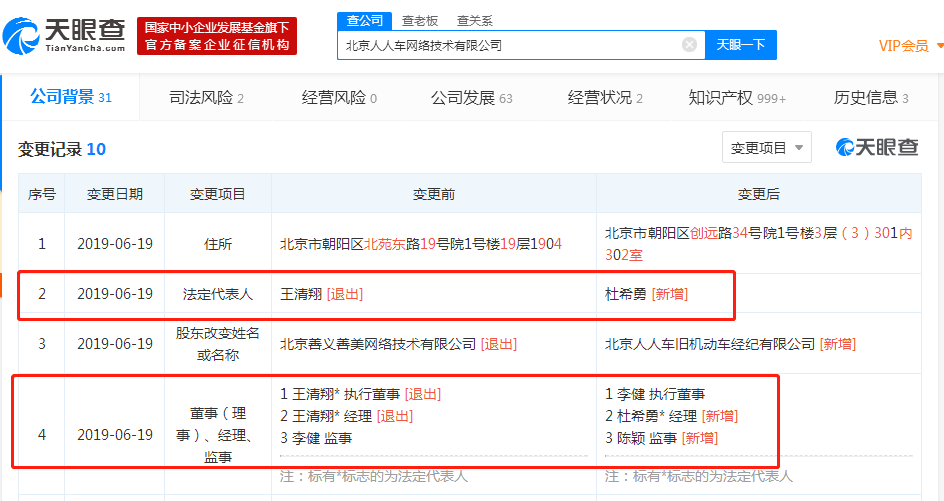Click 杜希勇 in 法定代表人 row

(626, 294)
